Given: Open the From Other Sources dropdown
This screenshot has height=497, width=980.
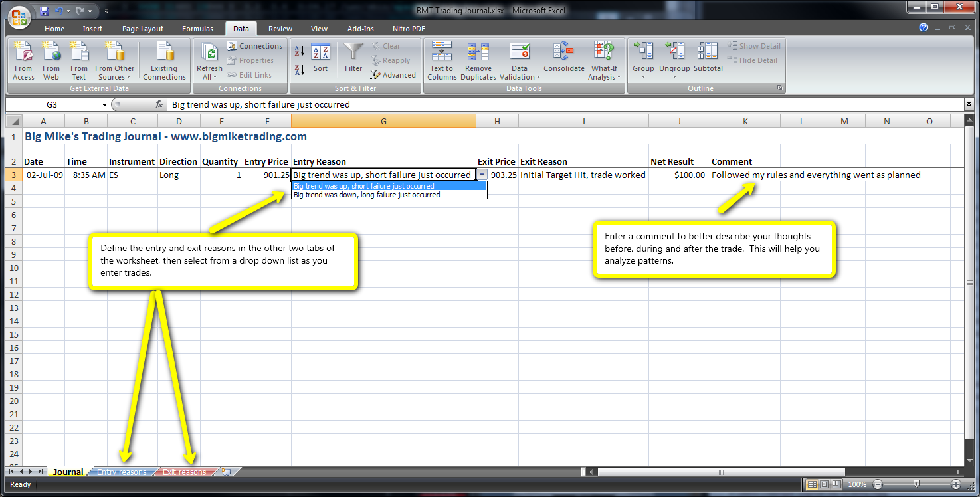Looking at the screenshot, I should 114,61.
